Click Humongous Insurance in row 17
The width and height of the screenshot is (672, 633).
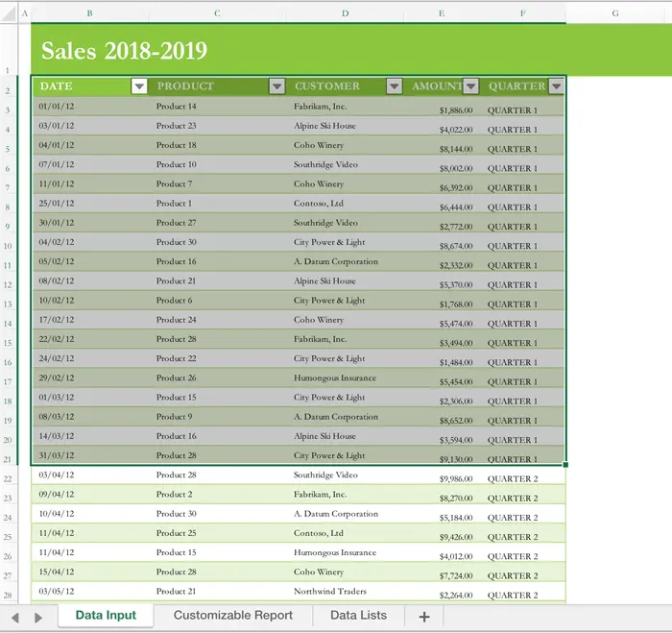[x=335, y=377]
